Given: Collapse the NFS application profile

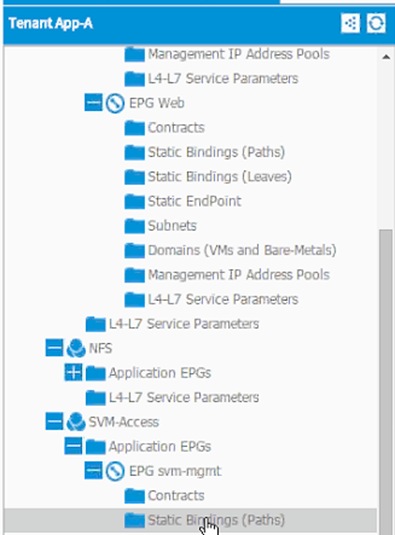Looking at the screenshot, I should pyautogui.click(x=54, y=348).
